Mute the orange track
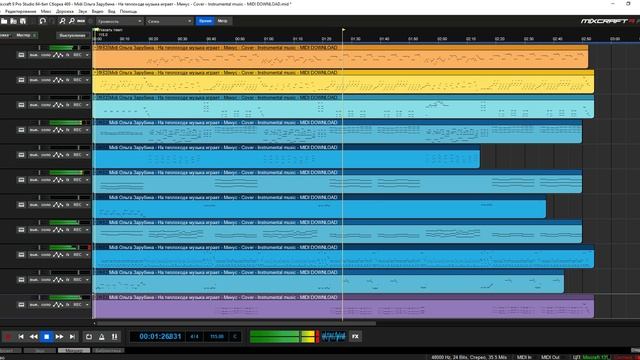640x360 pixels. [x=34, y=55]
